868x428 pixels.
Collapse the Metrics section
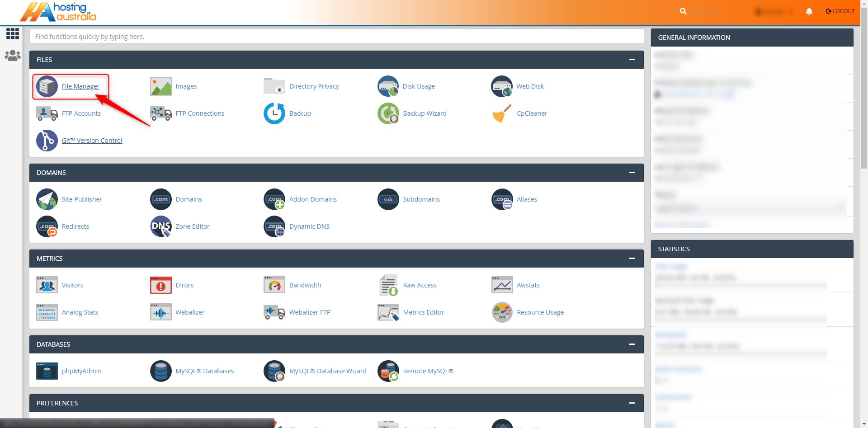tap(632, 259)
